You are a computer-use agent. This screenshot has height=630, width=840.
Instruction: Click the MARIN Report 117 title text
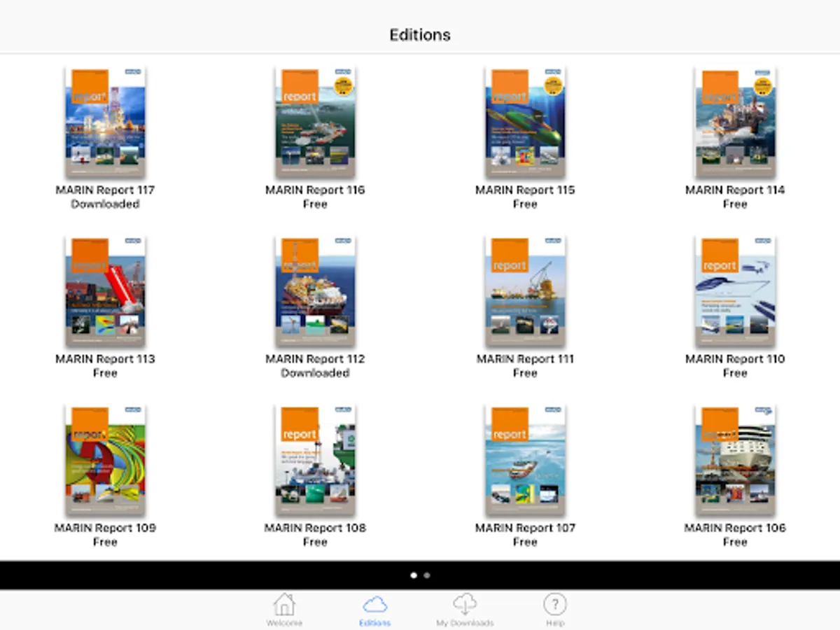105,190
